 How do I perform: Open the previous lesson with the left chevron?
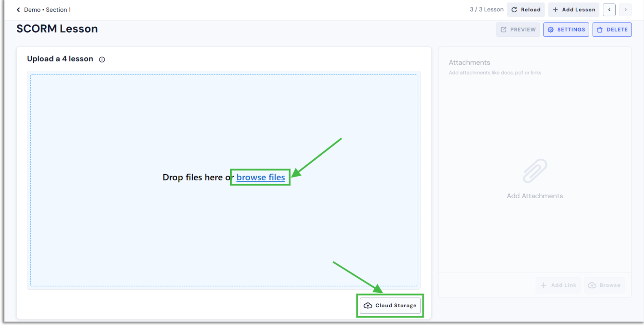[609, 10]
